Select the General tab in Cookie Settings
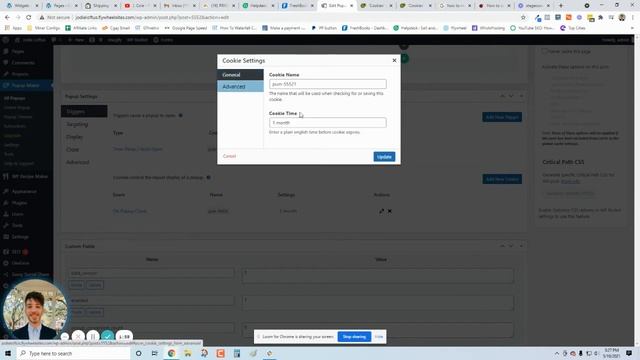 coord(240,75)
